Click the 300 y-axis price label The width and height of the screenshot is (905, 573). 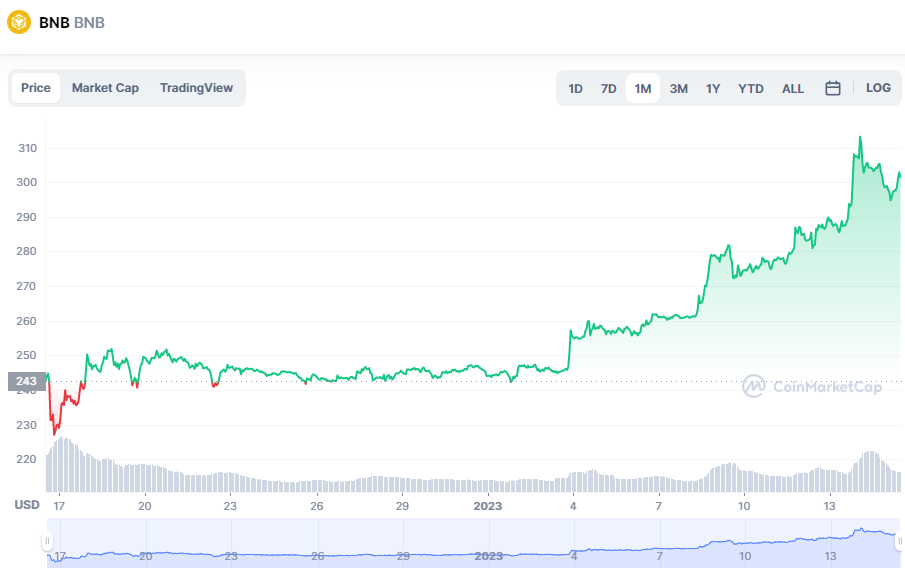(26, 182)
